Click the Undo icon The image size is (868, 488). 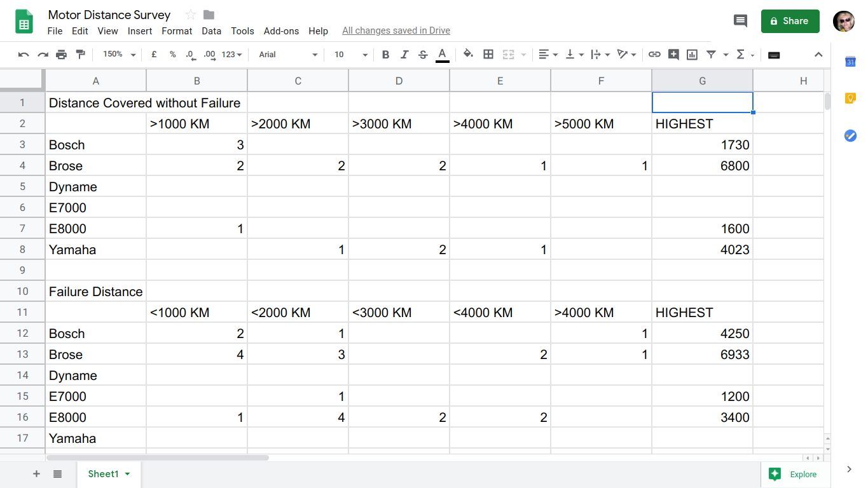[x=24, y=55]
